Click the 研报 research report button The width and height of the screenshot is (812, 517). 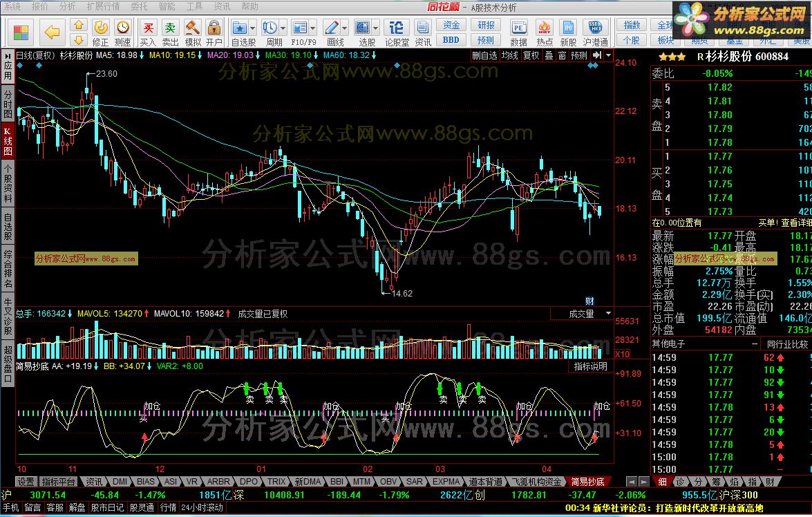coord(486,25)
